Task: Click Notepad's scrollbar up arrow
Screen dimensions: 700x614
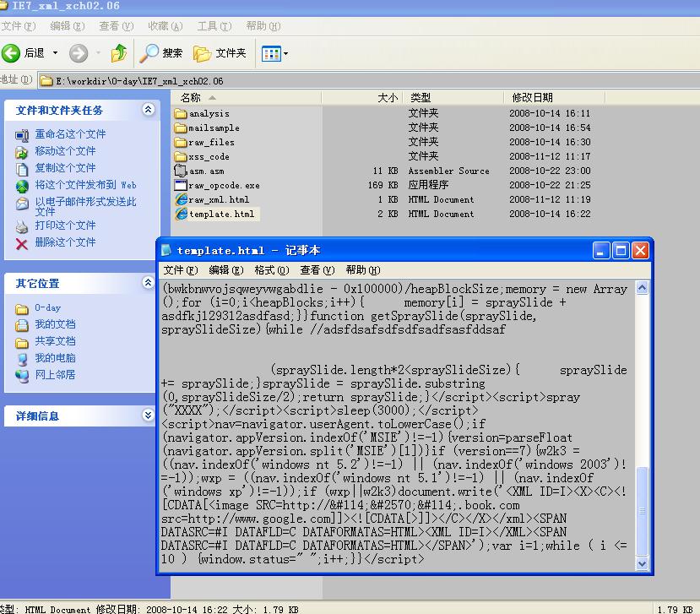Action: [642, 289]
